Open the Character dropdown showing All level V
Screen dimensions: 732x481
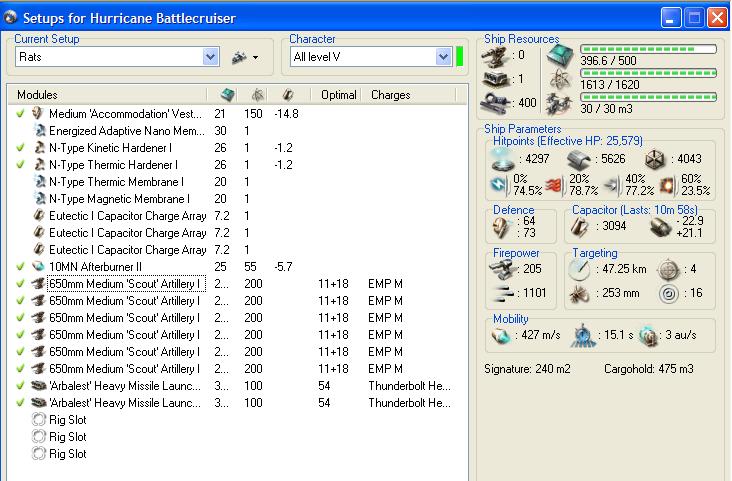pyautogui.click(x=444, y=57)
